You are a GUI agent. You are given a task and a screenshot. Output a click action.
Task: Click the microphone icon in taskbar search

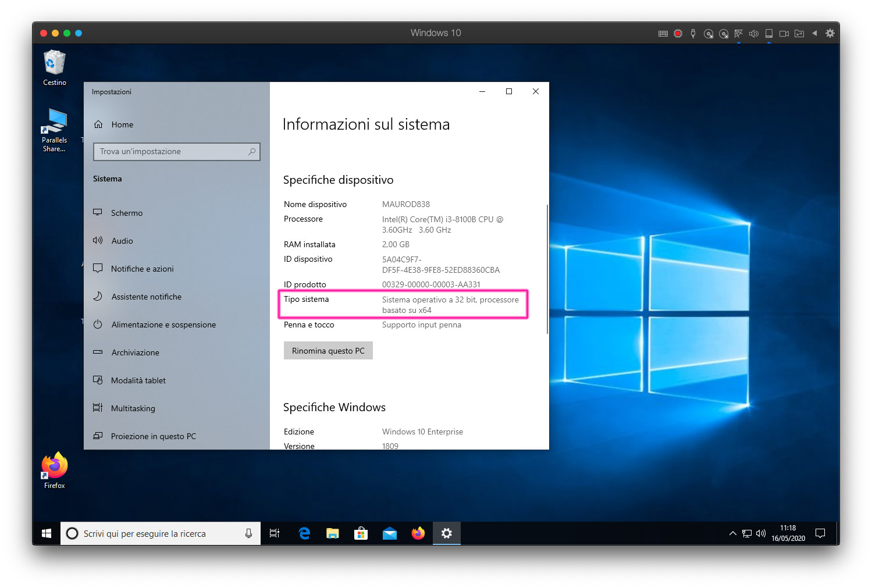pos(248,533)
